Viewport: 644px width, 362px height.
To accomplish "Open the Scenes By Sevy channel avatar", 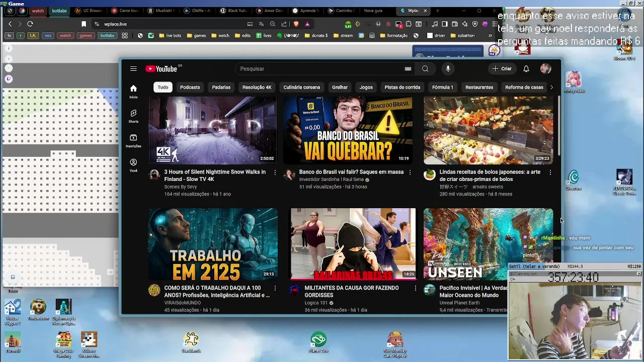I will pos(154,175).
